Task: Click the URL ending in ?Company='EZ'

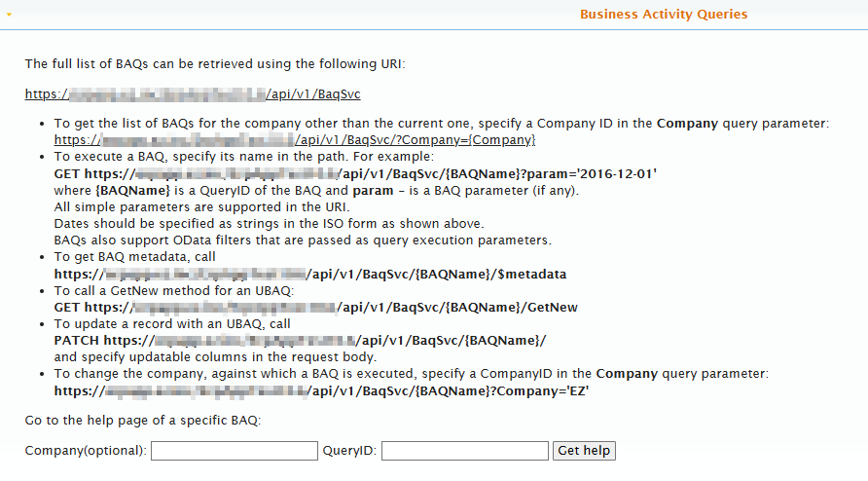Action: (x=321, y=391)
